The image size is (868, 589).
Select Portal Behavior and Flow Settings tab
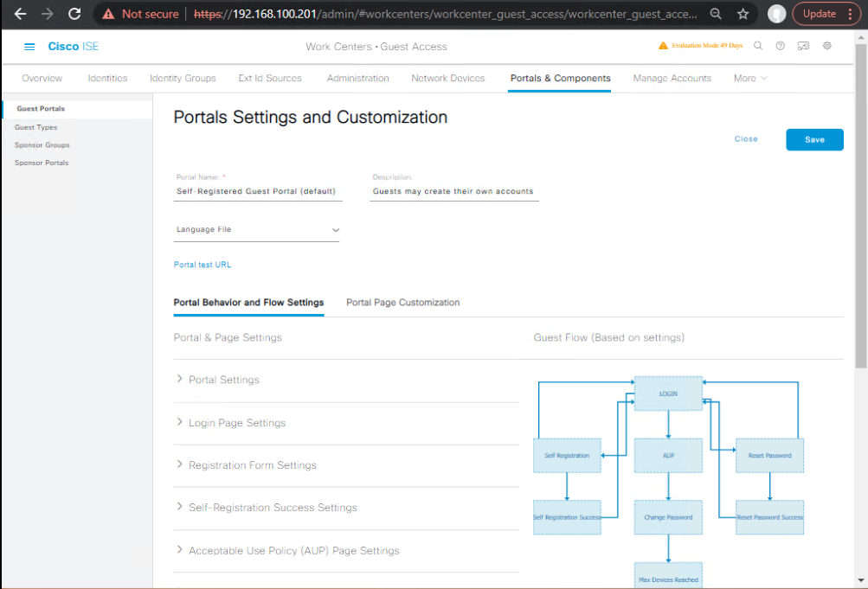pyautogui.click(x=248, y=303)
